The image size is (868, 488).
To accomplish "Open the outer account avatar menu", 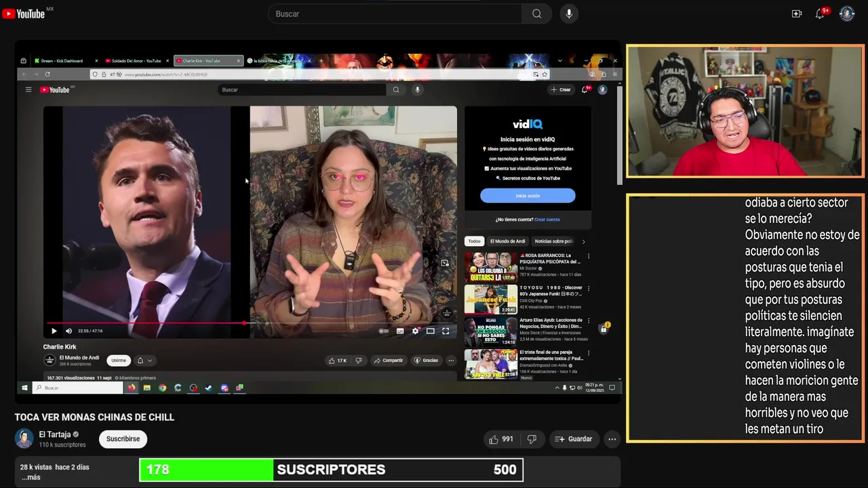I will pyautogui.click(x=847, y=14).
